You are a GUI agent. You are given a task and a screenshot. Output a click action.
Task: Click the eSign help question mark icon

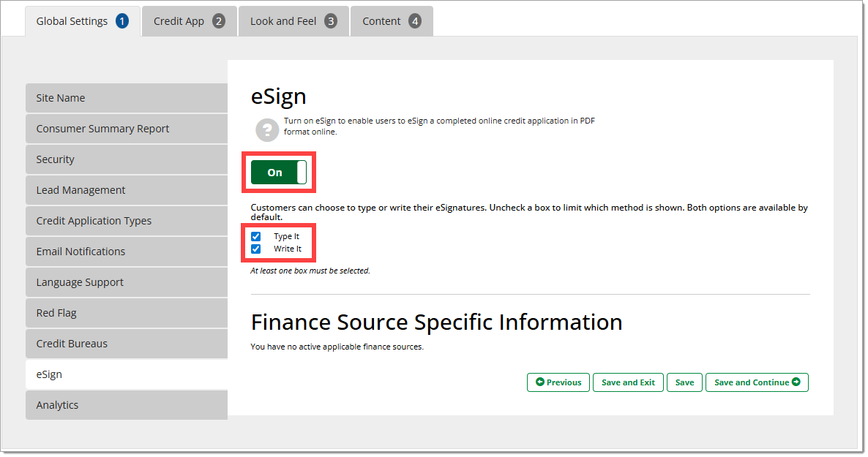[x=266, y=129]
